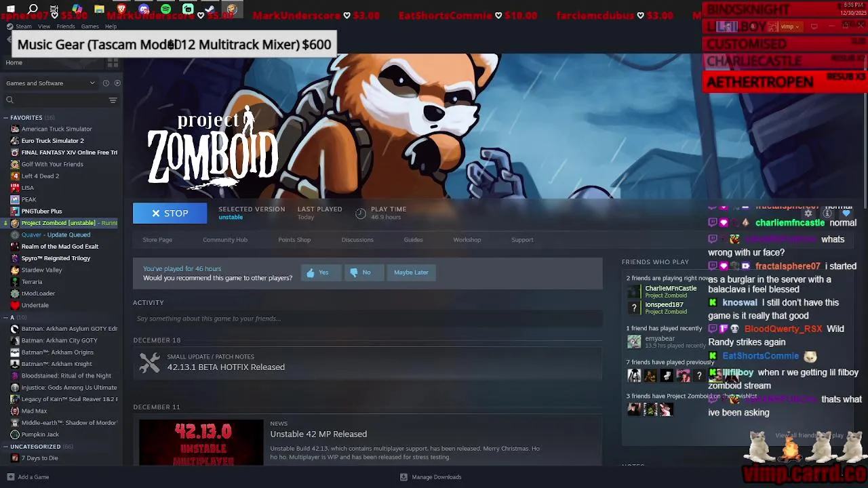Select American Truck Simulator in library
This screenshot has width=868, height=488.
pyautogui.click(x=56, y=129)
